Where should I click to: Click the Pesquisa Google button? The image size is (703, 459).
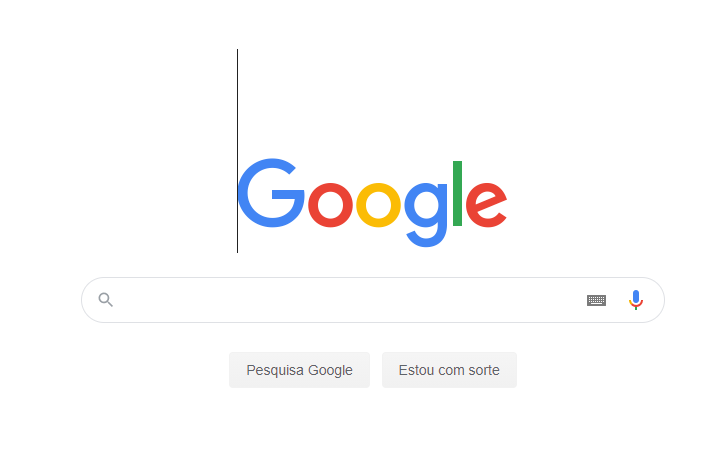299,370
